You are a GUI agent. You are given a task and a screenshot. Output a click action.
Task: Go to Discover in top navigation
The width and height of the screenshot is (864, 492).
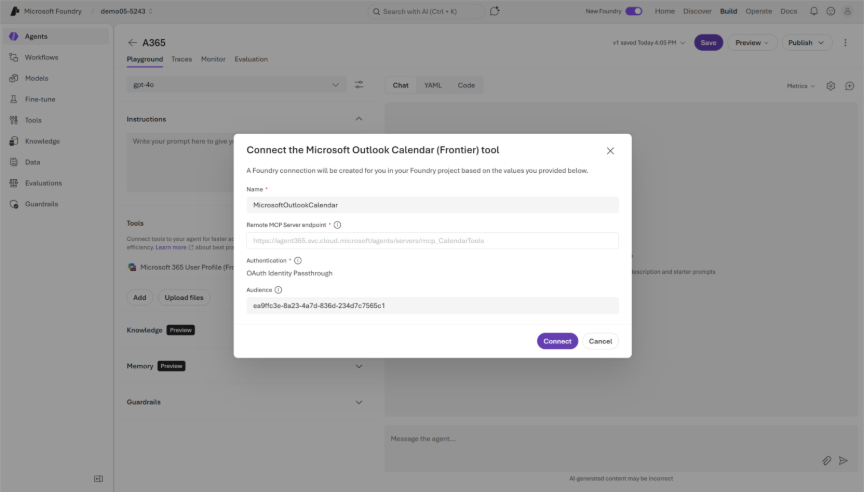697,11
